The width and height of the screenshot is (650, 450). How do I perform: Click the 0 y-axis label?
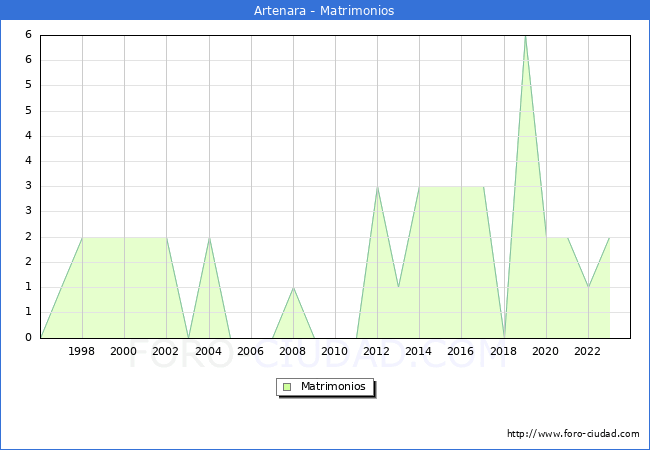click(28, 337)
